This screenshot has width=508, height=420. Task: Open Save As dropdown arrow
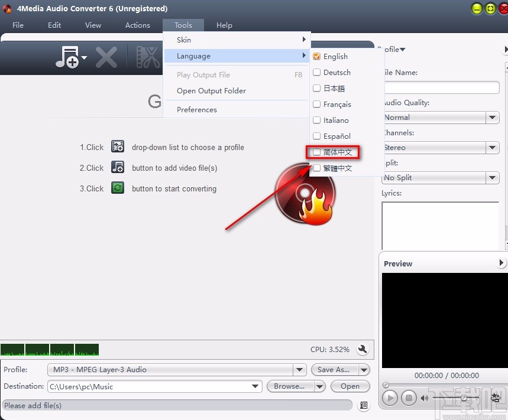point(364,370)
